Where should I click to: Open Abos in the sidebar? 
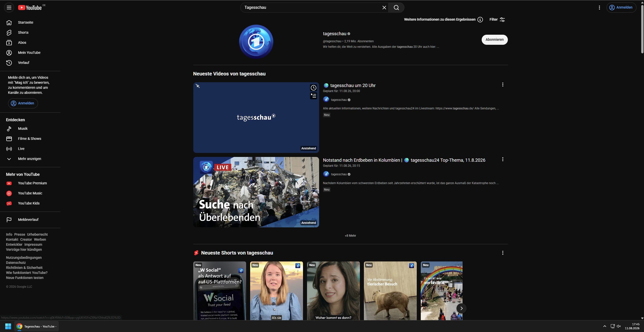(x=30, y=43)
